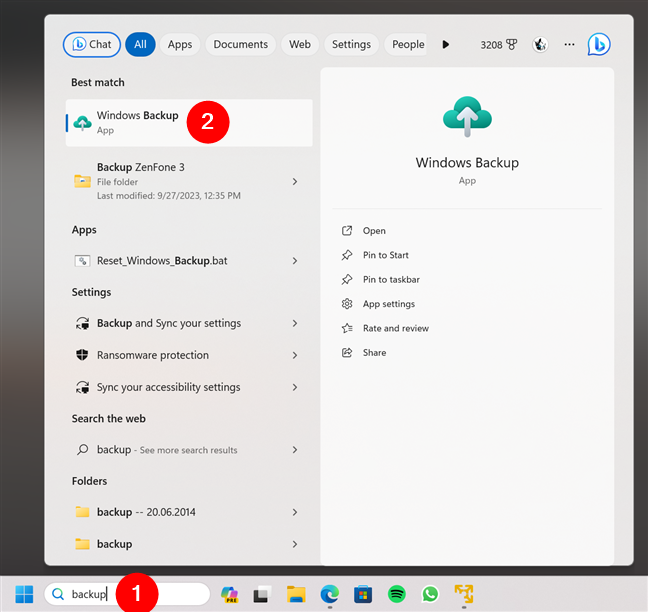Image resolution: width=648 pixels, height=612 pixels.
Task: Switch to the Chat tab
Action: coord(92,44)
